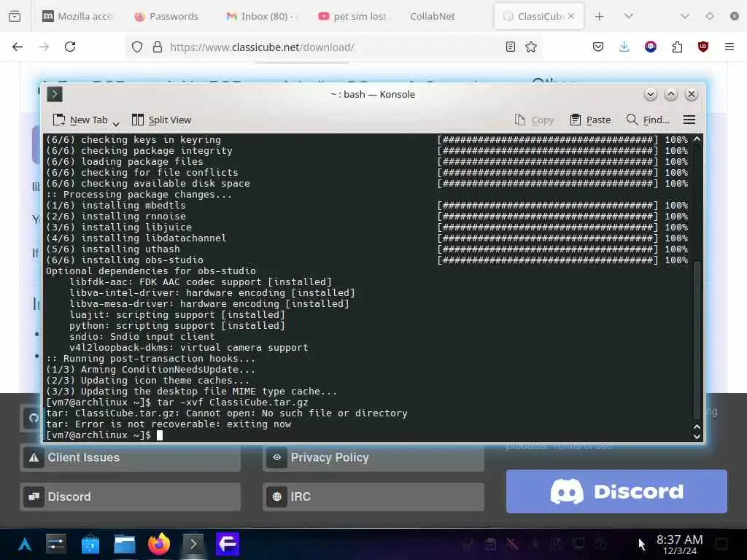Click Konsole terminal icon in title bar
The width and height of the screenshot is (747, 560).
(x=55, y=94)
